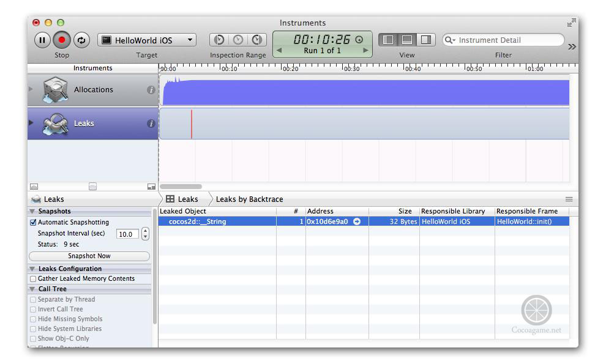The width and height of the screenshot is (606, 364).
Task: Enable Gather Leaked Memory Contents
Action: 33,279
